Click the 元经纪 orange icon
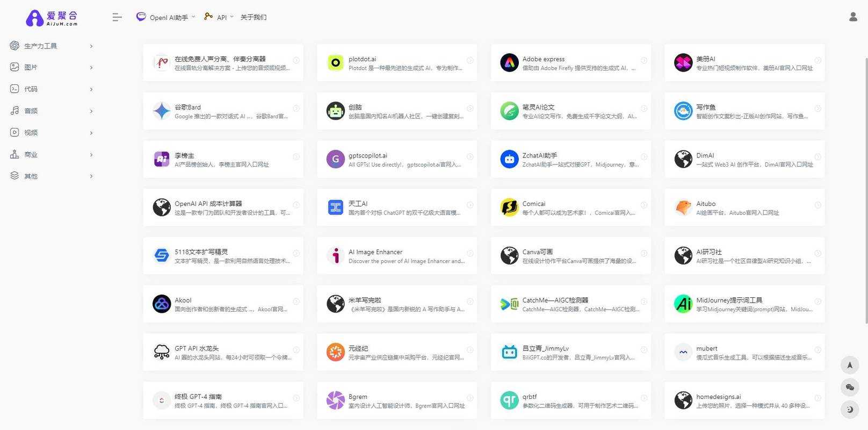The height and width of the screenshot is (430, 868). 336,352
